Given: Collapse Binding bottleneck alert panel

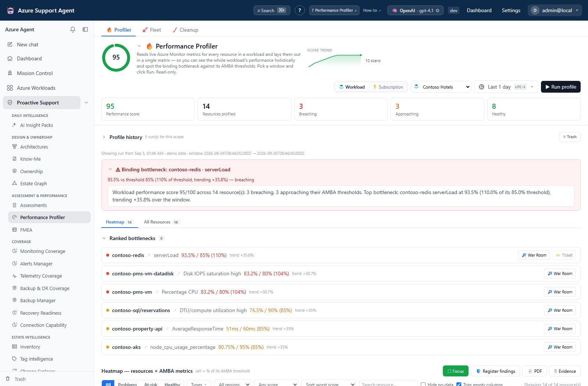Looking at the screenshot, I should [x=110, y=169].
